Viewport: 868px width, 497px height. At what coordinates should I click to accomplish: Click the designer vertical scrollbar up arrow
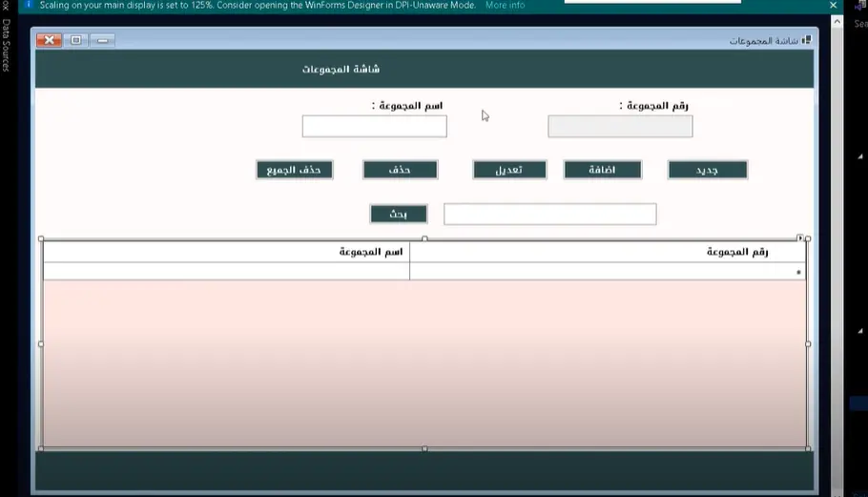(837, 22)
